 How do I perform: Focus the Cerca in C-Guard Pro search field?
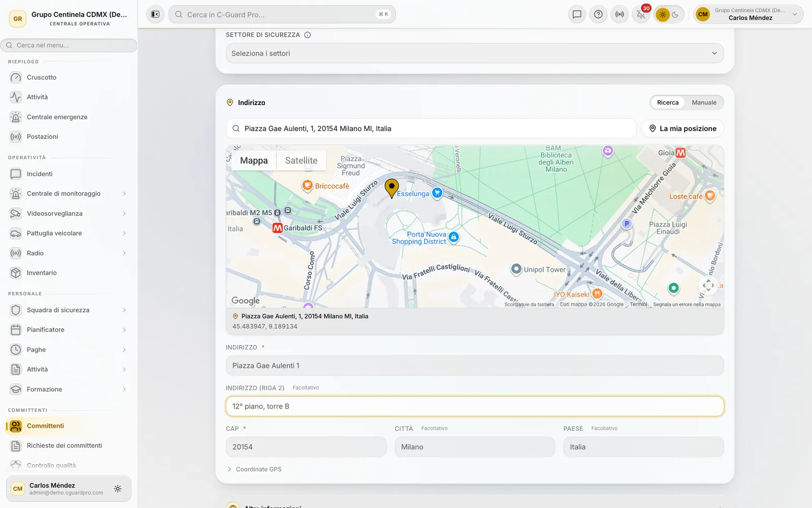point(282,14)
